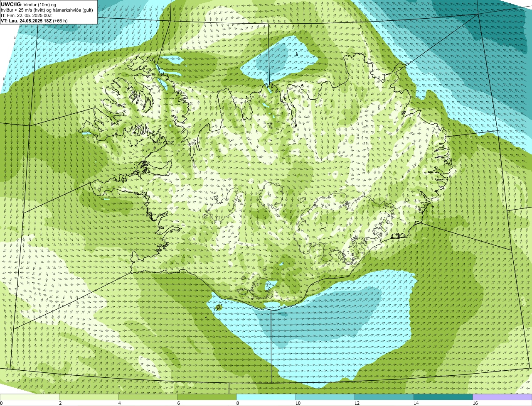The height and width of the screenshot is (406, 532).
Task: Click the scale label "0"
Action: coord(2,403)
